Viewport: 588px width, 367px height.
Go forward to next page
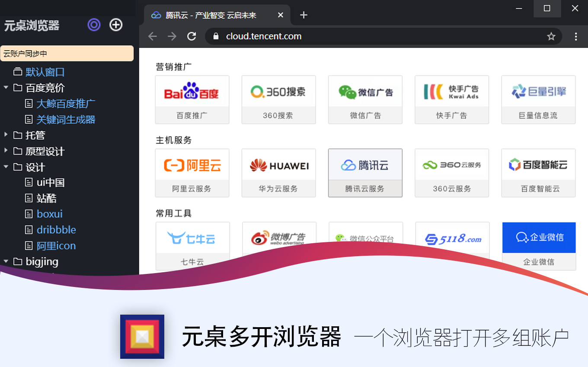[x=172, y=36]
